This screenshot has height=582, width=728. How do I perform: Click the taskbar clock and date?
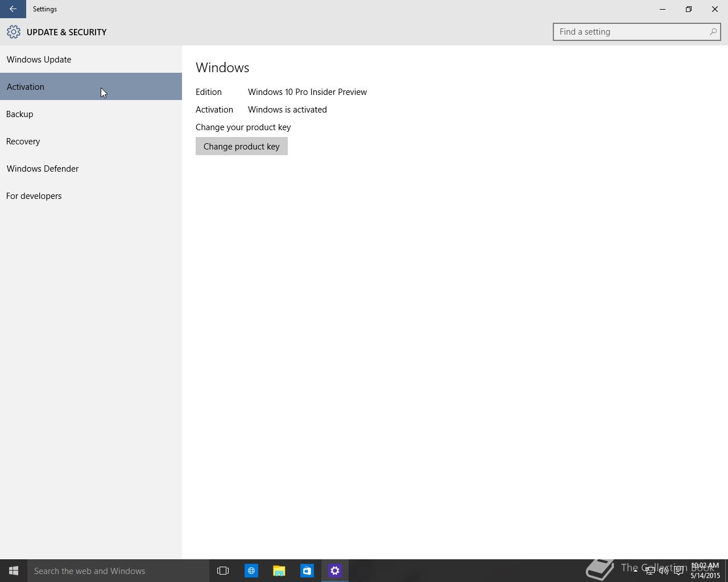point(705,571)
